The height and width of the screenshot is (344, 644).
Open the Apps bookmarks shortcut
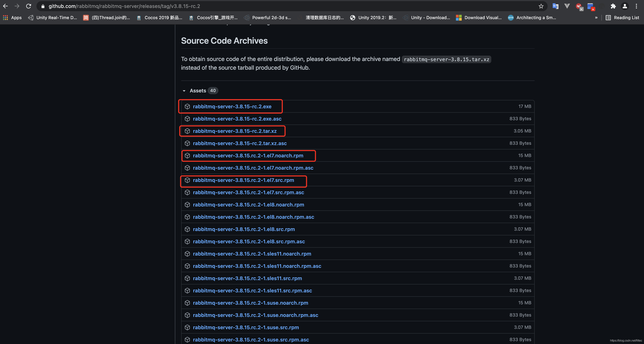pos(12,18)
